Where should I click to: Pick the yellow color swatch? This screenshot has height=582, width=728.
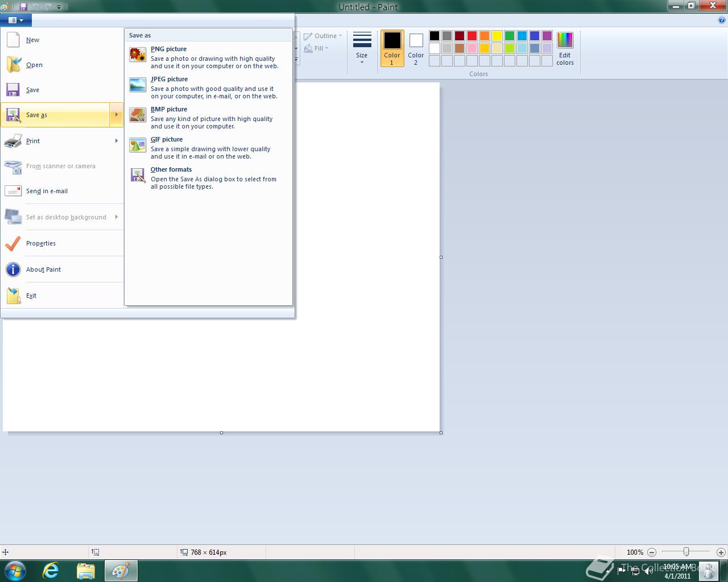click(497, 36)
